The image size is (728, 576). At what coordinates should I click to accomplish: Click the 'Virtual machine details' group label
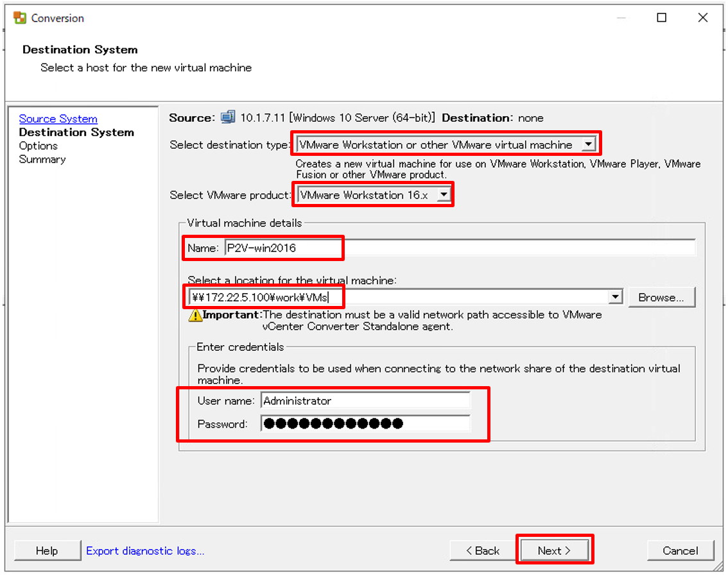tap(244, 223)
